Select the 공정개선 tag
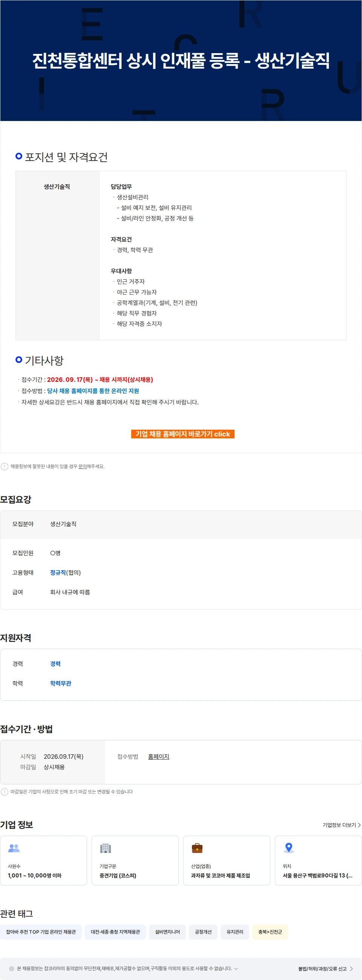The image size is (362, 980). click(x=203, y=932)
